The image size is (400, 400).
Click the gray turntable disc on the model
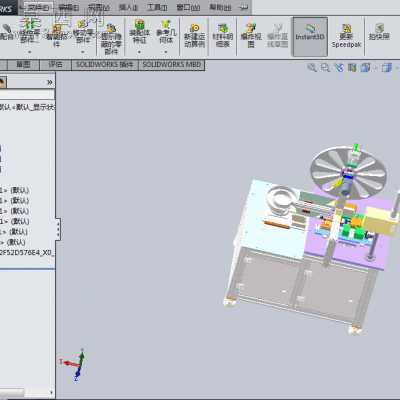[x=349, y=172]
